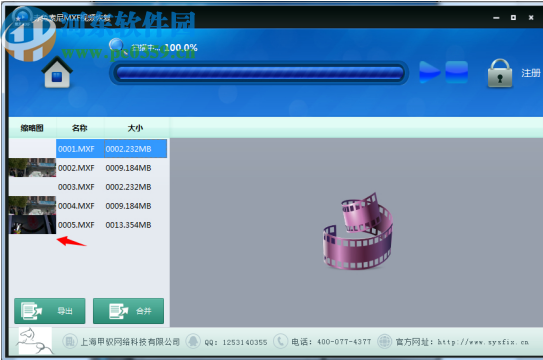543x360 pixels.
Task: Click the 0002.232MB size of 0003.MXF
Action: pyautogui.click(x=128, y=187)
